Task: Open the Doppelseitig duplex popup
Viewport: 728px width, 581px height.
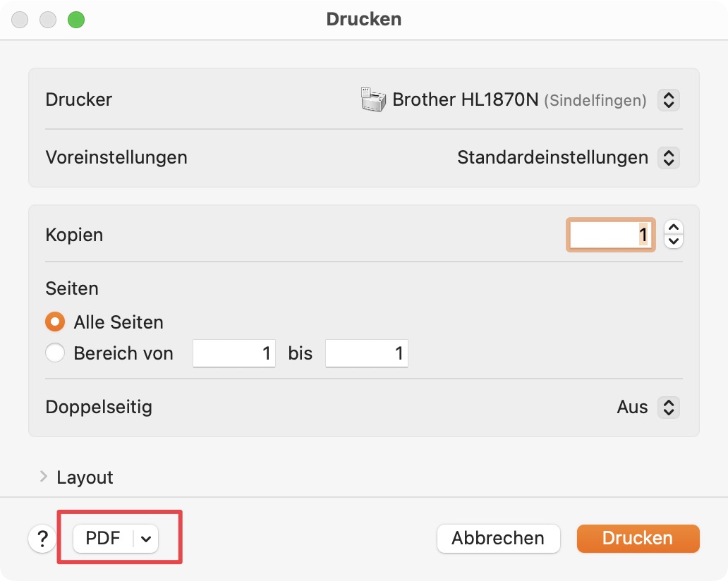Action: click(x=669, y=408)
